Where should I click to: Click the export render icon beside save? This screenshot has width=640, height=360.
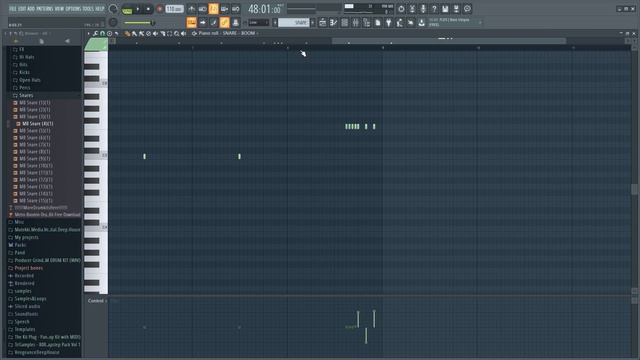(456, 9)
